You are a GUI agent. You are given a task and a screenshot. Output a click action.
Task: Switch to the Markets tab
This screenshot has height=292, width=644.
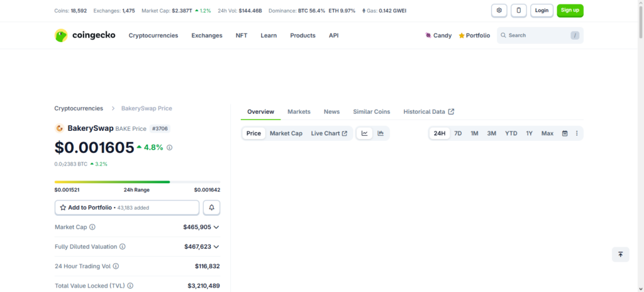tap(299, 111)
